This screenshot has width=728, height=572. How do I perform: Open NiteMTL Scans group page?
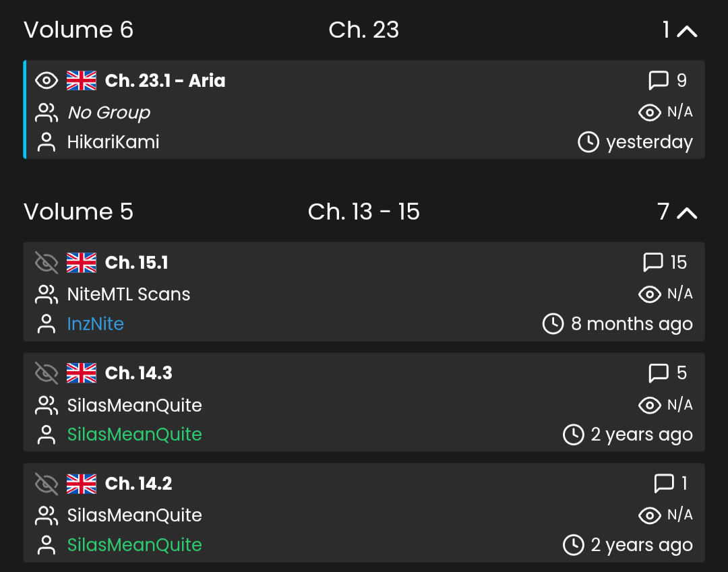tap(129, 294)
